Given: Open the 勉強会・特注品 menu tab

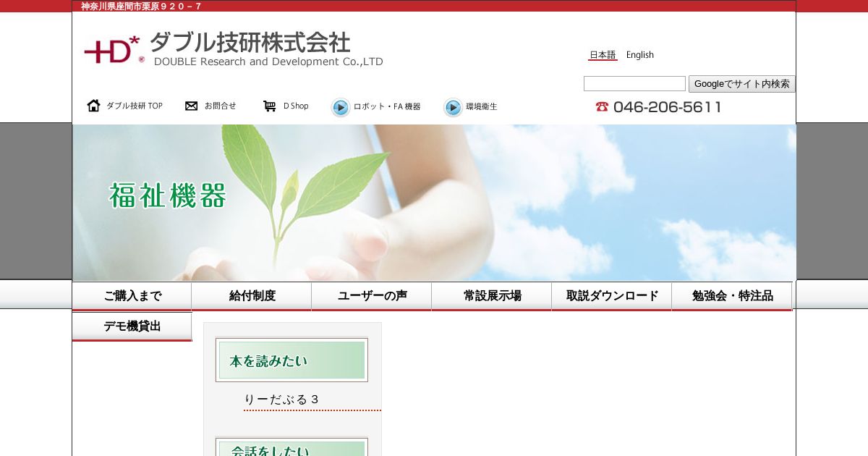Looking at the screenshot, I should pos(732,296).
